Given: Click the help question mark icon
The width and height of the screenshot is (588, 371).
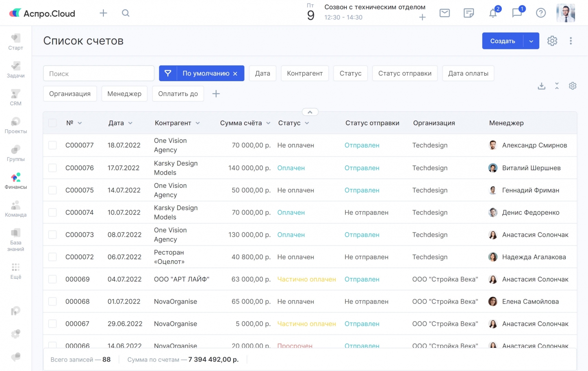Looking at the screenshot, I should pos(541,13).
